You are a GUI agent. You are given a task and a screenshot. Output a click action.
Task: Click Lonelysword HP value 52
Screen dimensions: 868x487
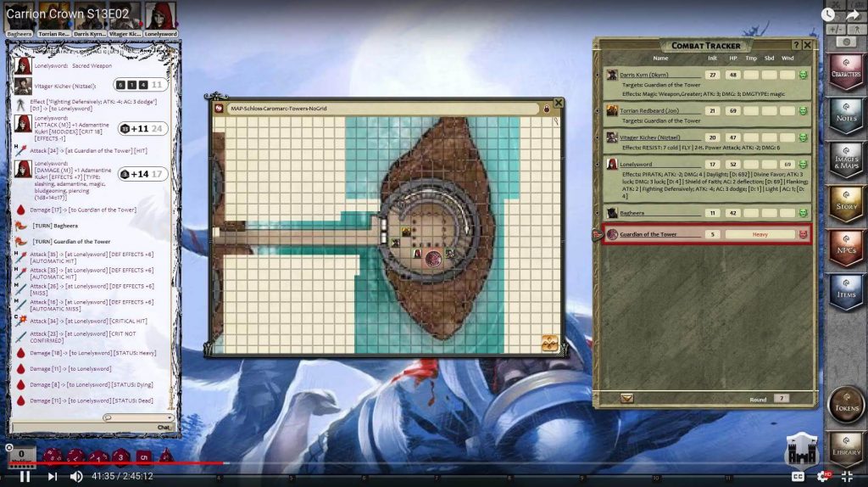733,164
